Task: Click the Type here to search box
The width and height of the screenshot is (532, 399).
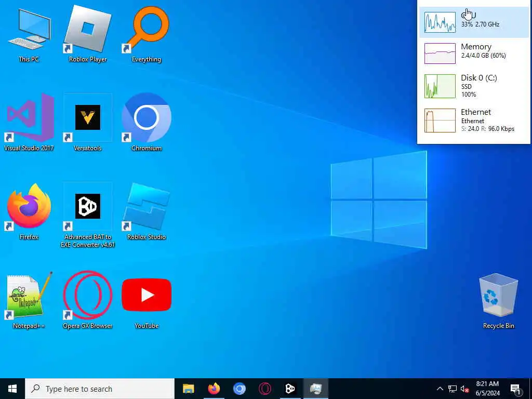Action: (x=100, y=389)
